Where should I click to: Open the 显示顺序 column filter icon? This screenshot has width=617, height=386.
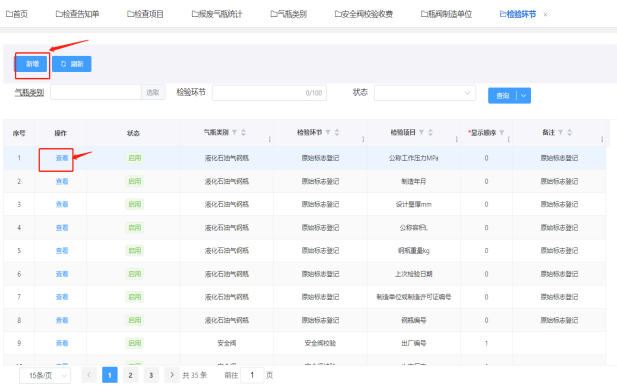click(x=502, y=133)
